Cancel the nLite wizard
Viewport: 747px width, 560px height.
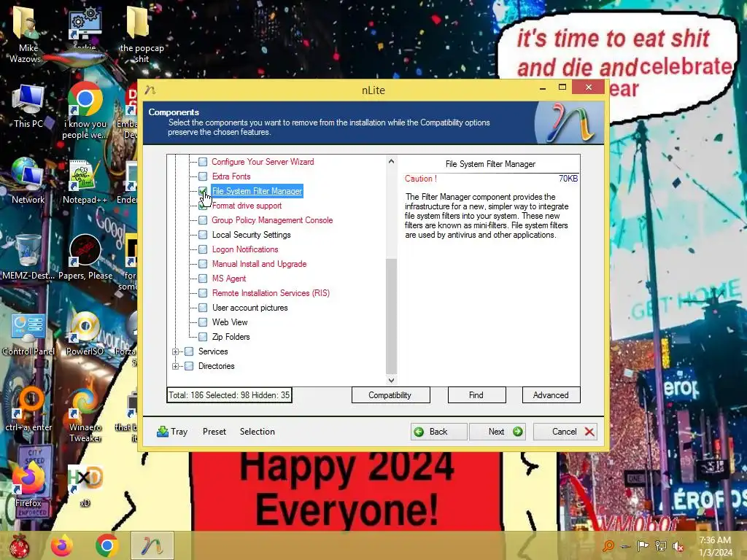point(565,432)
